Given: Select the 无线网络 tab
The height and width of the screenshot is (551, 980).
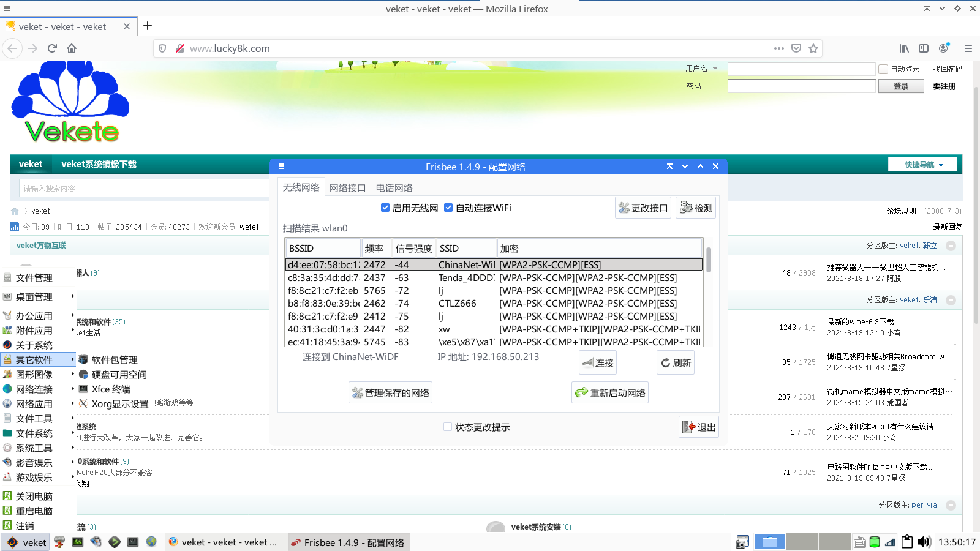Looking at the screenshot, I should (301, 187).
